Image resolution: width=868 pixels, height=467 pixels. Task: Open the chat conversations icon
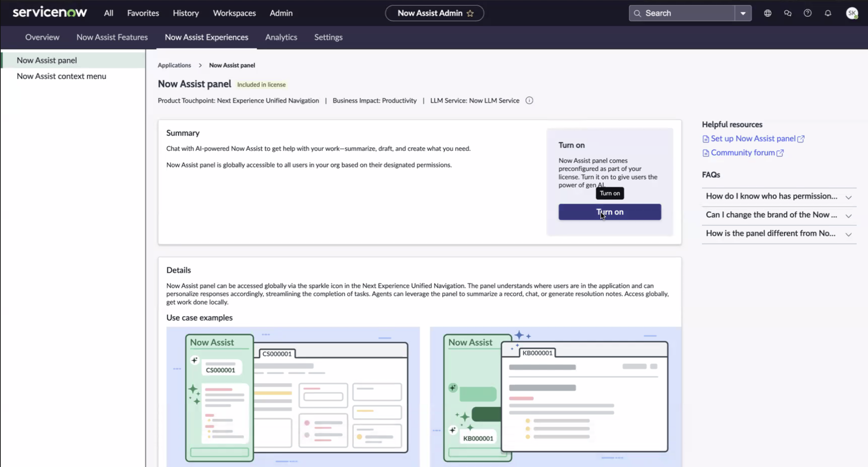pyautogui.click(x=788, y=13)
